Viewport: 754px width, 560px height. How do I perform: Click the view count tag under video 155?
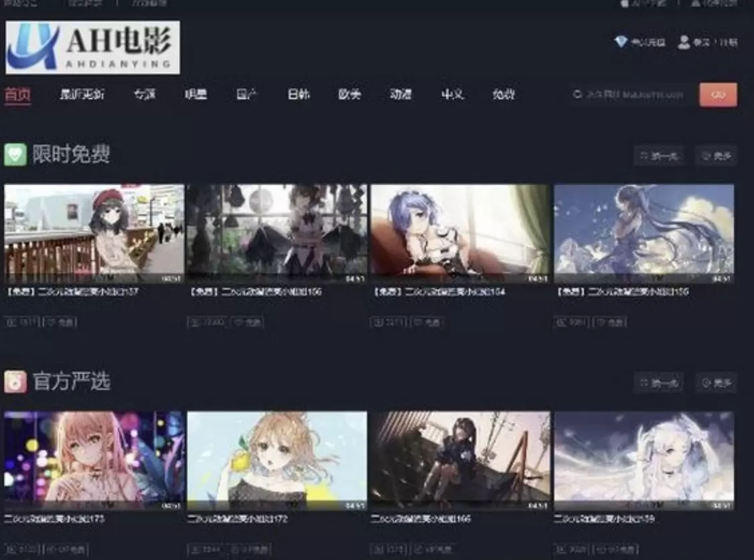[572, 322]
